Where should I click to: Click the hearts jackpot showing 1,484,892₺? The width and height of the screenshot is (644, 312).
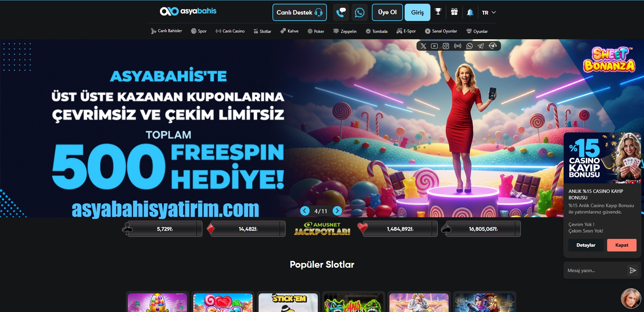(x=398, y=229)
